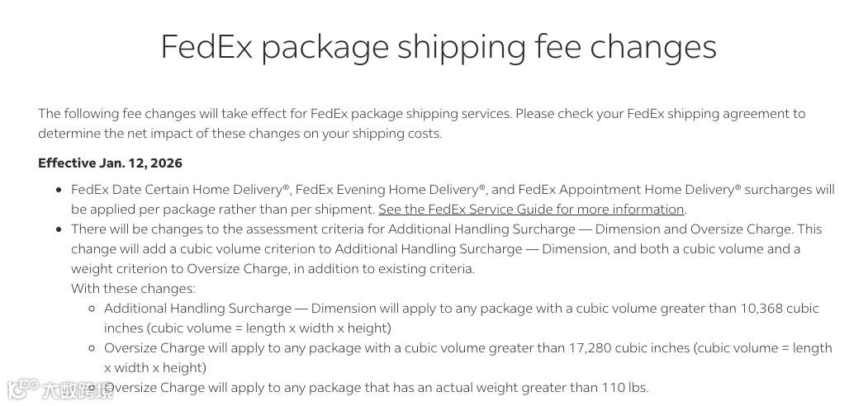Select the "Effective Jan. 12, 2026" bold heading
Viewport: 868px width, 406px height.
[110, 163]
